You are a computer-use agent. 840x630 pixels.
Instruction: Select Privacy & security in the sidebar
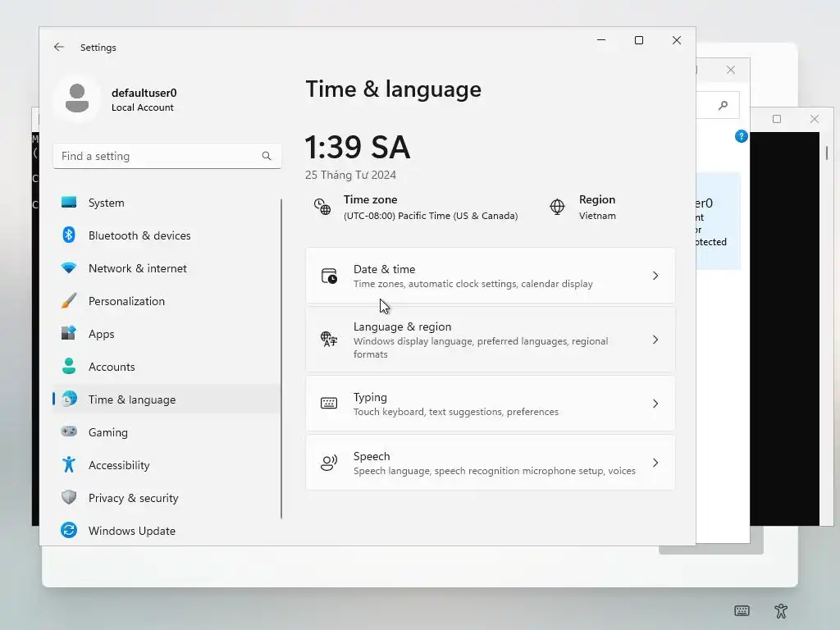pyautogui.click(x=167, y=498)
